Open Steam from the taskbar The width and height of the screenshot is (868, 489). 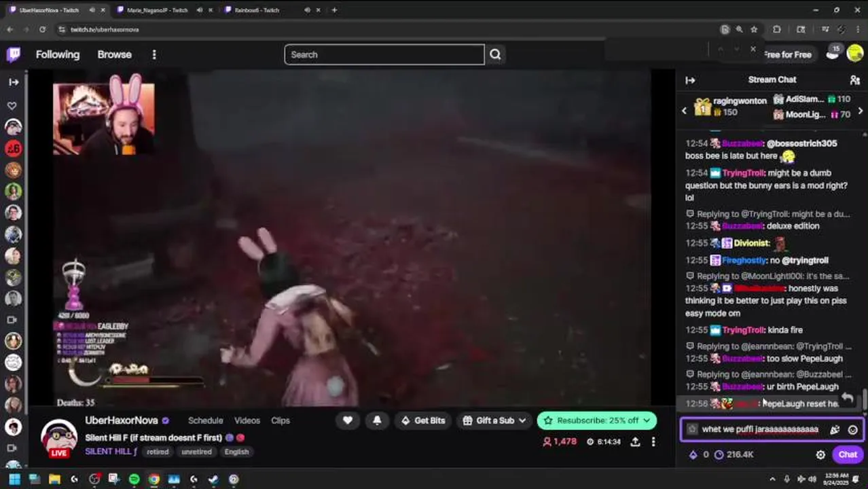213,479
